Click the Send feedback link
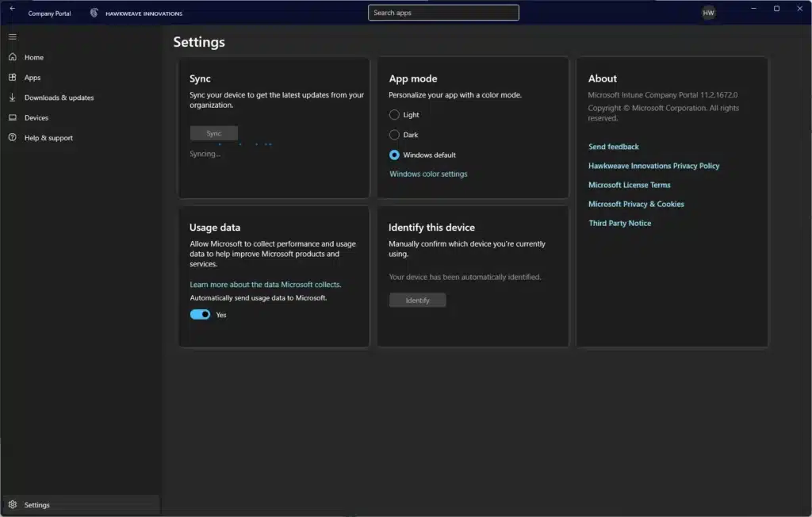 (613, 147)
